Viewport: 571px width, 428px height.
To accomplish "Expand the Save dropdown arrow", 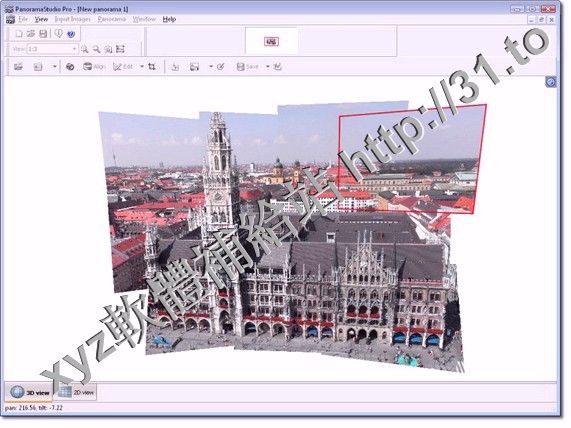I will (268, 67).
